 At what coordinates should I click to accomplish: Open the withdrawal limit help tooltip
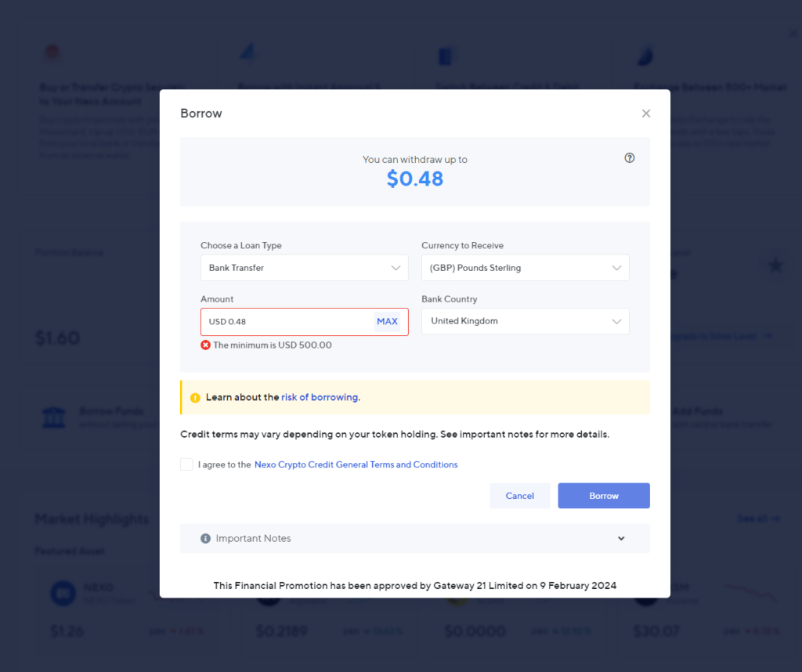coord(629,157)
